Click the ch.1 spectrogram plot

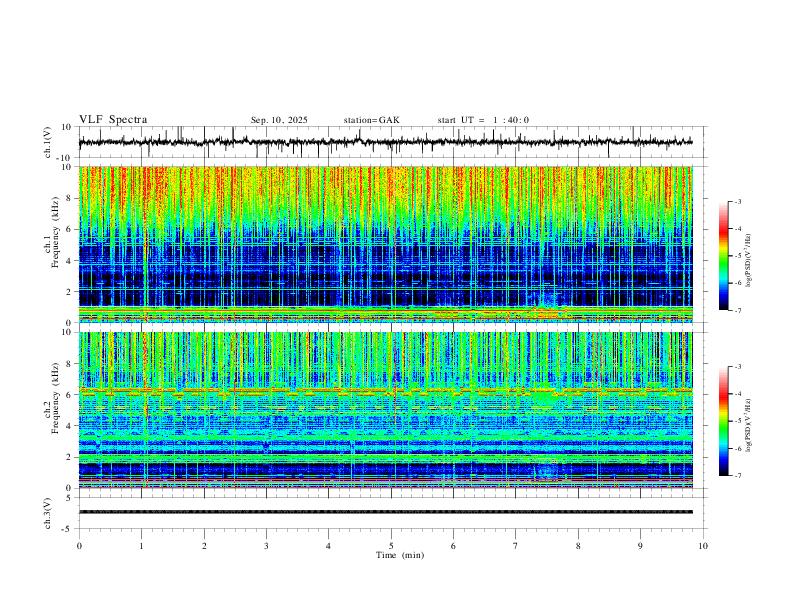(x=385, y=244)
